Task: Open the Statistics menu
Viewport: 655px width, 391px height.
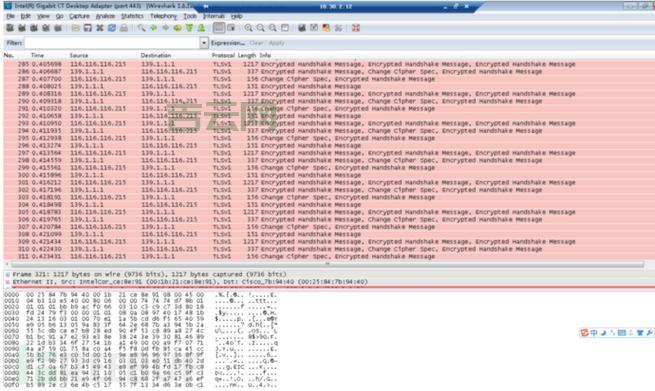Action: tap(132, 16)
